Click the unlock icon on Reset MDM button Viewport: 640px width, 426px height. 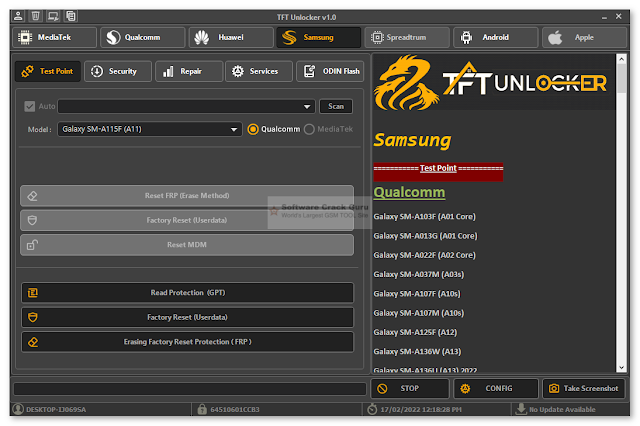point(33,245)
